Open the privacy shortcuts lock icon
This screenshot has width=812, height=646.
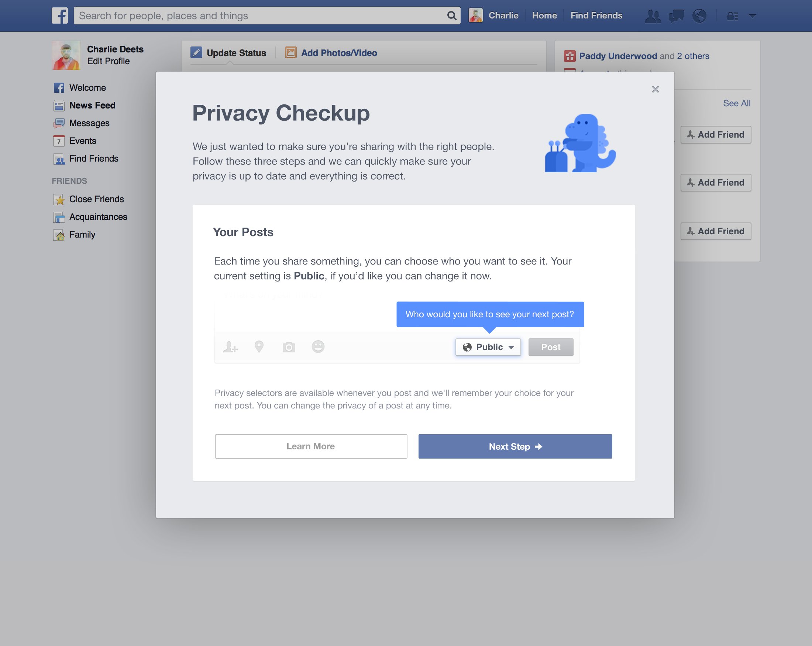point(732,16)
